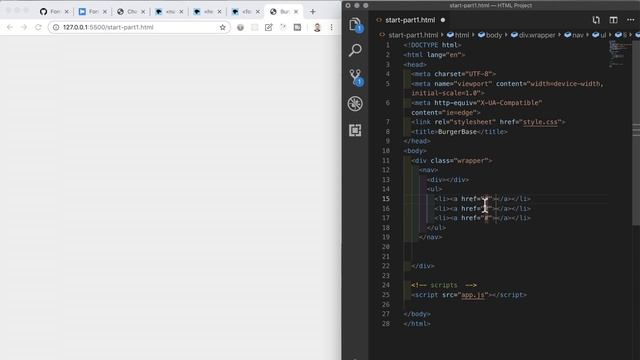Click the href value on line 17

coord(486,218)
